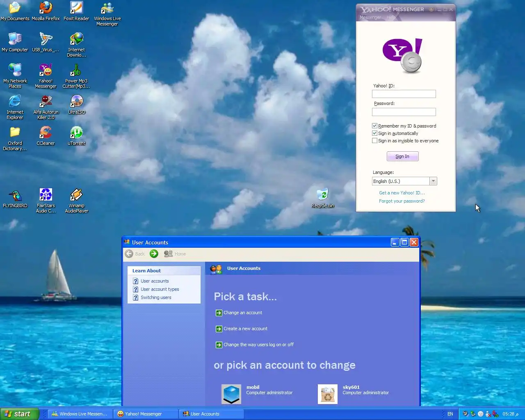525x420 pixels.
Task: Pick the mobil account picture
Action: [231, 394]
